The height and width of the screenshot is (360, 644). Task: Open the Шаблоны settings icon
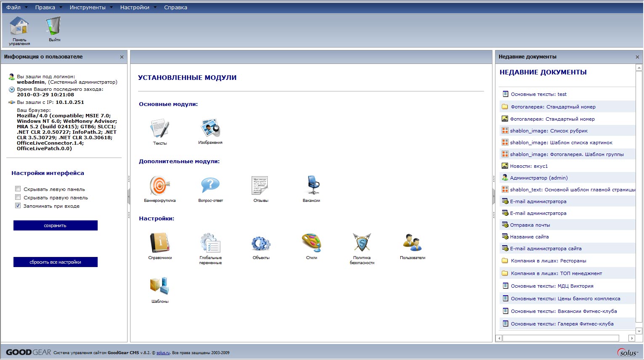tap(160, 290)
